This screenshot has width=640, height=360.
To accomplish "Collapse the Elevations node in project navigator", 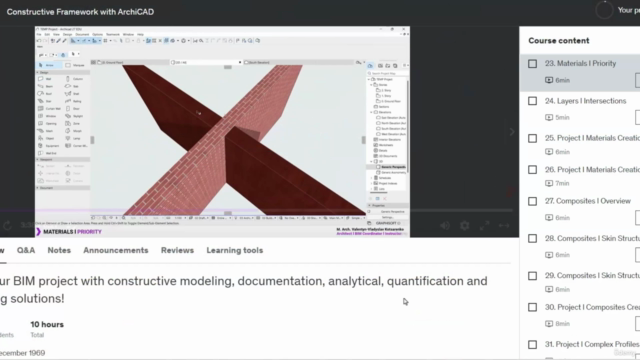I will pyautogui.click(x=371, y=112).
